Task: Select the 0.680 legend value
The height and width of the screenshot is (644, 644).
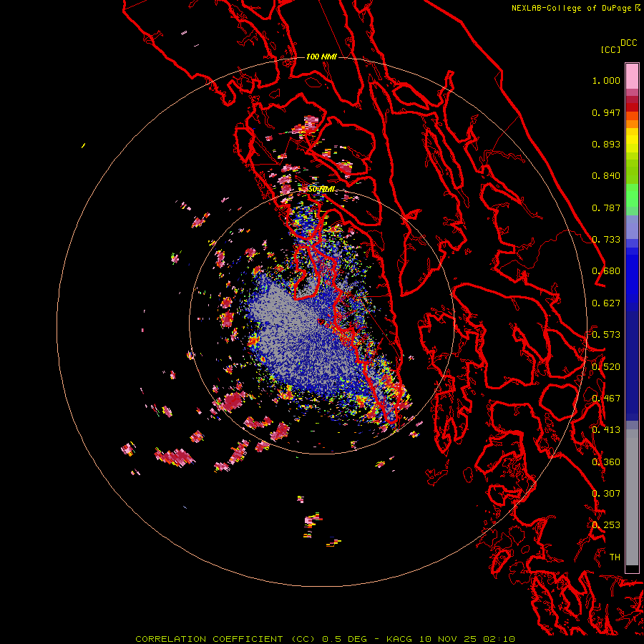Action: (x=606, y=271)
